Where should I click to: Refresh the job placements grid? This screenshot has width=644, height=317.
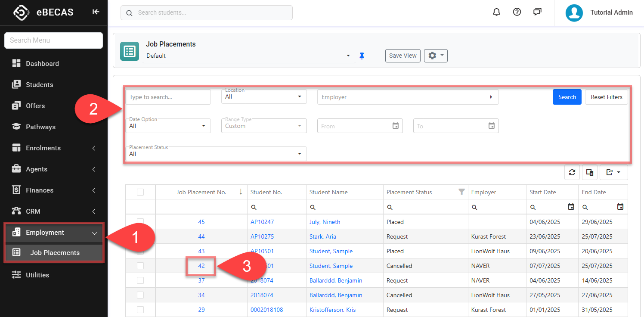tap(572, 172)
